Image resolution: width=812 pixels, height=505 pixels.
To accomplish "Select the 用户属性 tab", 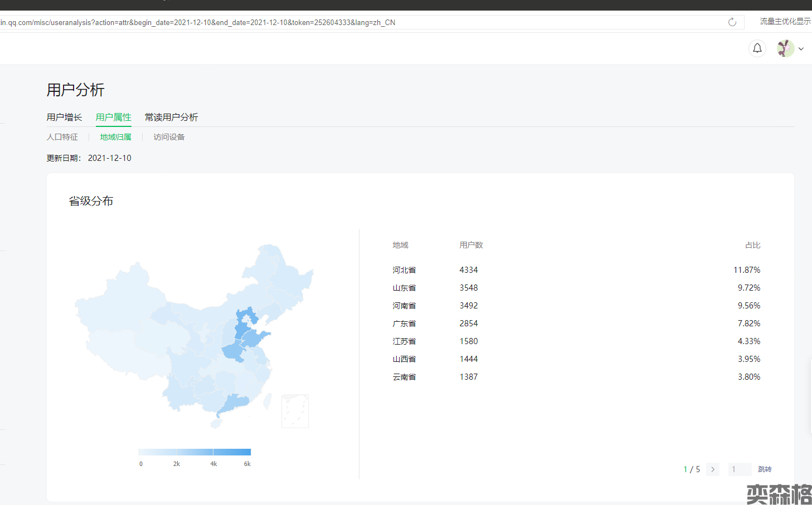I will click(x=113, y=117).
